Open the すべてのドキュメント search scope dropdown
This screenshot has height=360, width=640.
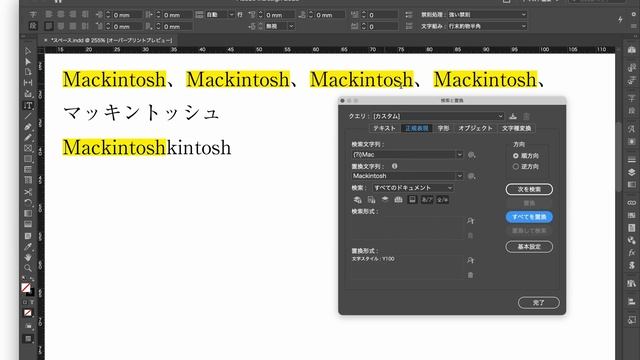[413, 188]
